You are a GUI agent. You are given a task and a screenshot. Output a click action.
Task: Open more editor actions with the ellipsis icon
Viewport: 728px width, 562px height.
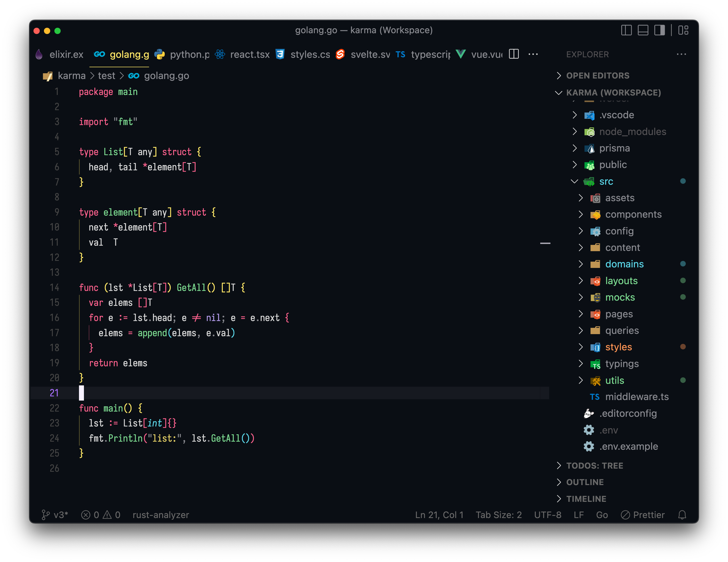[x=533, y=54]
